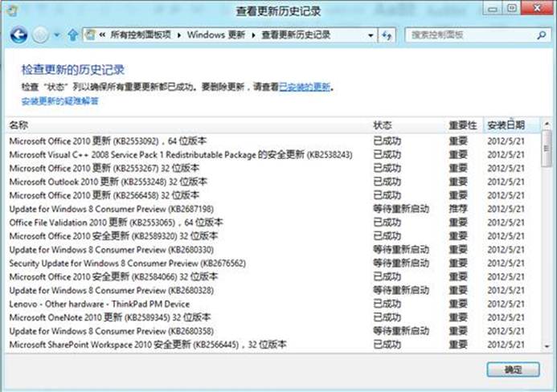Go up one level with up arrow
The width and height of the screenshot is (557, 392).
tap(73, 35)
